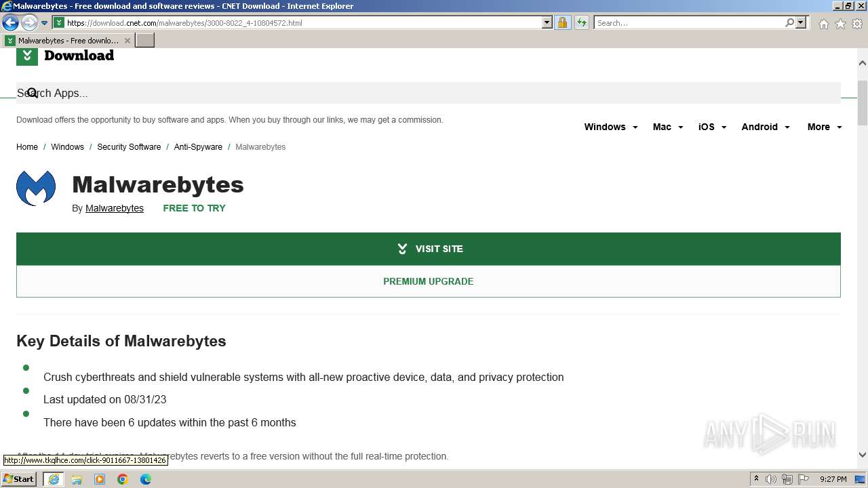The image size is (868, 488).
Task: Expand the More menu caret
Action: pos(839,127)
